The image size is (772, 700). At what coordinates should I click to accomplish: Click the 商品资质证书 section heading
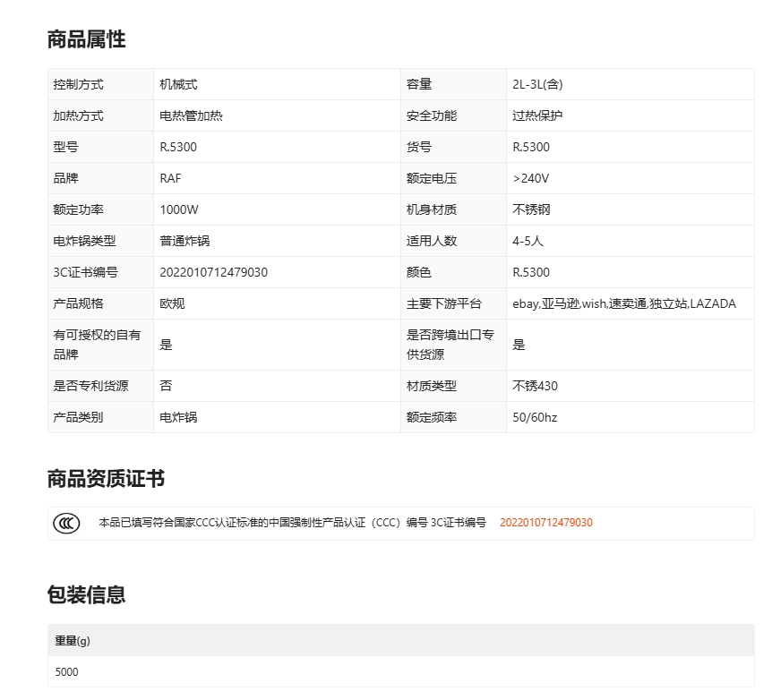[106, 479]
